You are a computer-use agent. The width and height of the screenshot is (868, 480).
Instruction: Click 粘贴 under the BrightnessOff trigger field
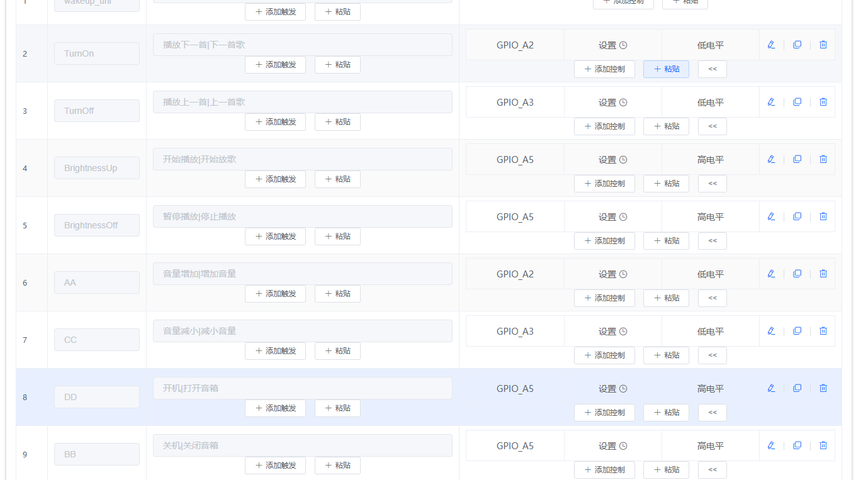coord(337,236)
